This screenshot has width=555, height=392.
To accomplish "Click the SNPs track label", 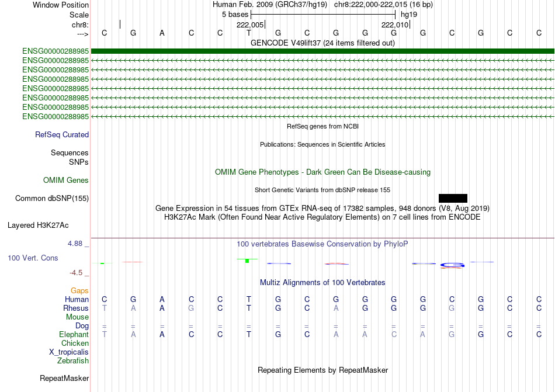I will tap(79, 162).
